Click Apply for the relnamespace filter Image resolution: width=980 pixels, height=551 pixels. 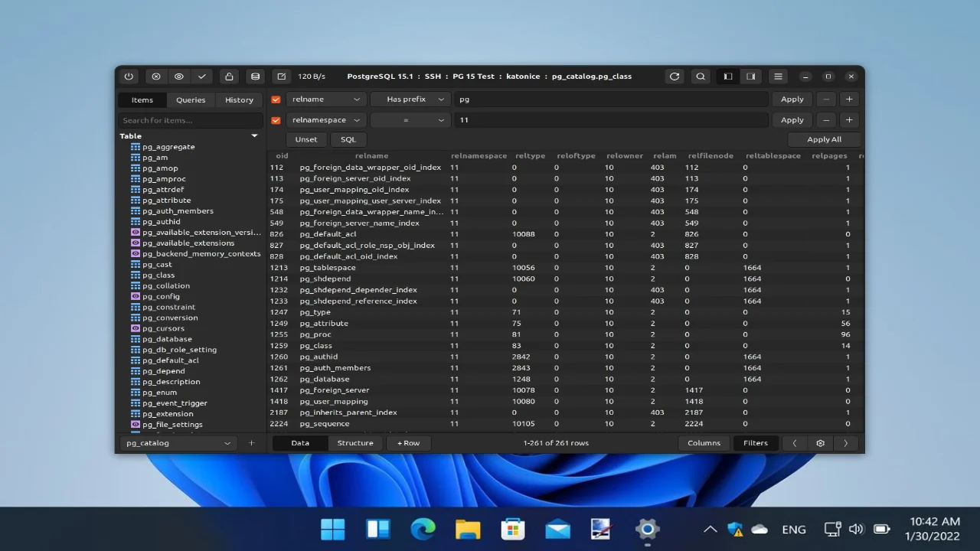point(792,120)
